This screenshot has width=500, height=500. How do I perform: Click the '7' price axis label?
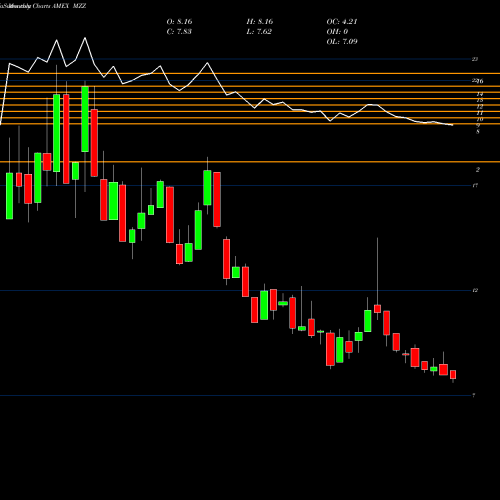tap(474, 396)
